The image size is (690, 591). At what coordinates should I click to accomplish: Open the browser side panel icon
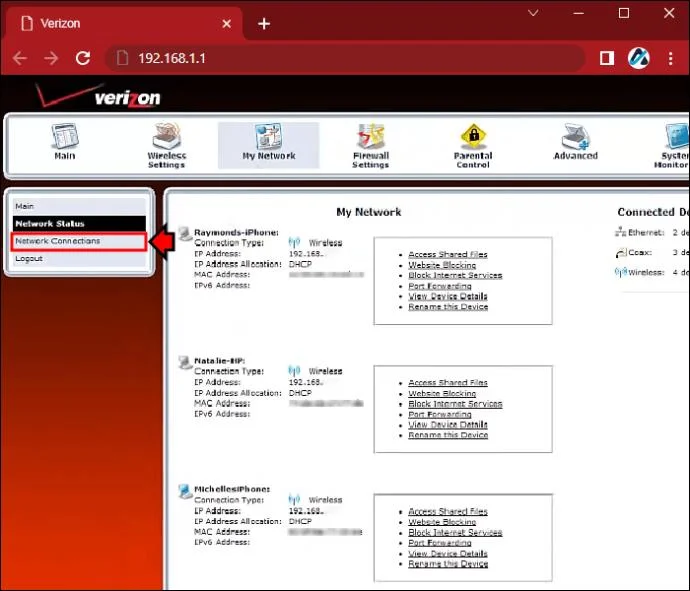pos(607,58)
